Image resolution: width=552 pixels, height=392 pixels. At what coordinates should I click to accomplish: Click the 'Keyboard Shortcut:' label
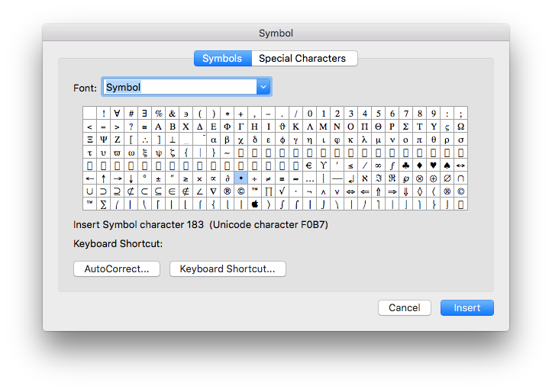pos(118,243)
